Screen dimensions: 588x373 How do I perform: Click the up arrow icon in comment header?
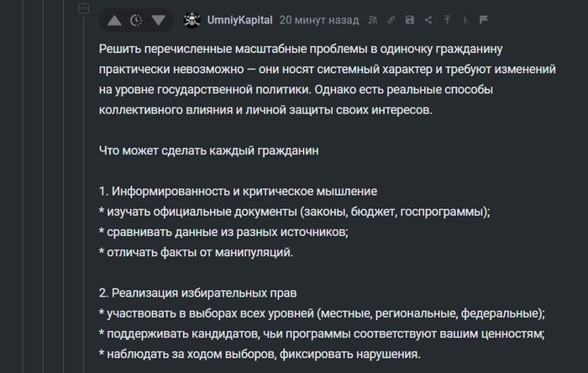447,19
